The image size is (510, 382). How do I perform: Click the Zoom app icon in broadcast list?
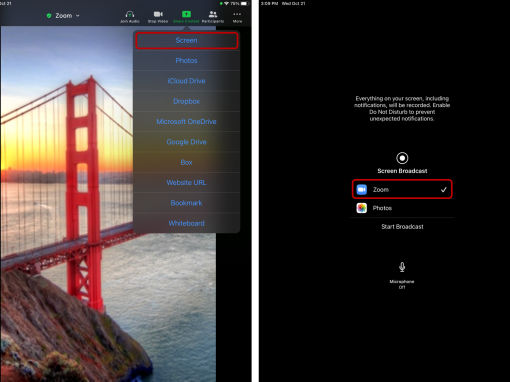click(x=362, y=189)
